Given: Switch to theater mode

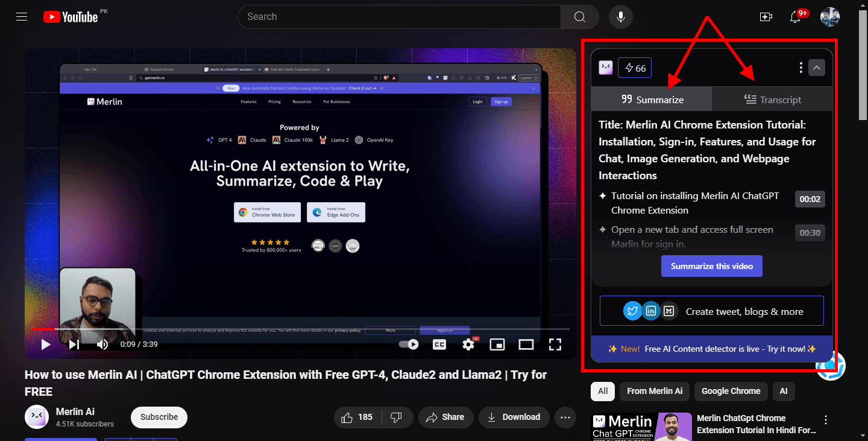Looking at the screenshot, I should pyautogui.click(x=526, y=344).
